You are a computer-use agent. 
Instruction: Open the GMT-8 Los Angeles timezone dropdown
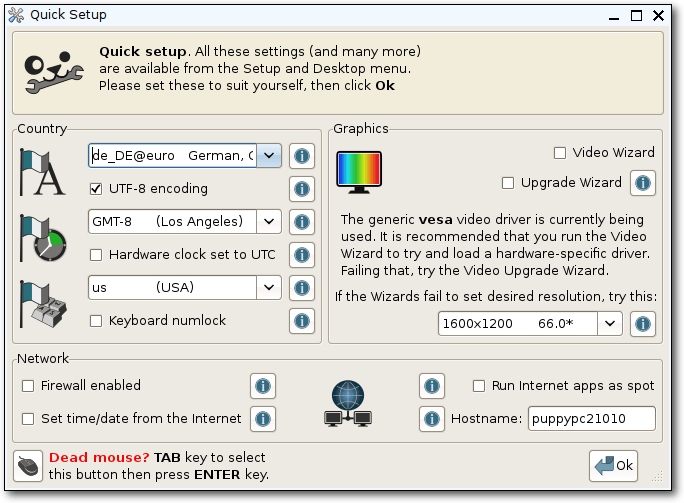[269, 222]
